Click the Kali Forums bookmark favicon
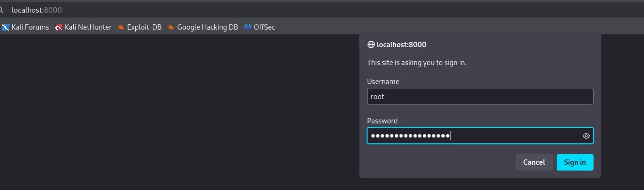Image resolution: width=644 pixels, height=190 pixels. coord(5,27)
